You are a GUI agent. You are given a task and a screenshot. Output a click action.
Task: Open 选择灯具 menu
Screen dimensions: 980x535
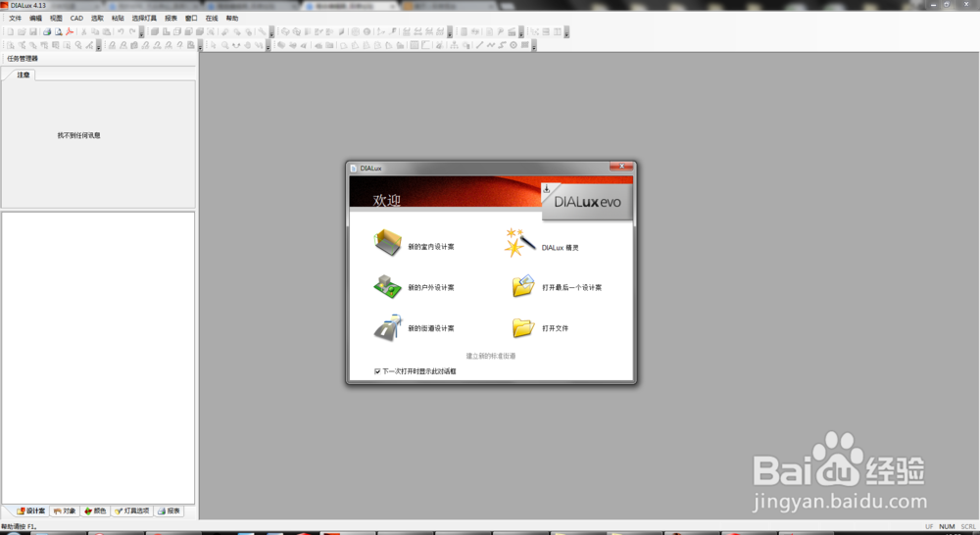144,18
